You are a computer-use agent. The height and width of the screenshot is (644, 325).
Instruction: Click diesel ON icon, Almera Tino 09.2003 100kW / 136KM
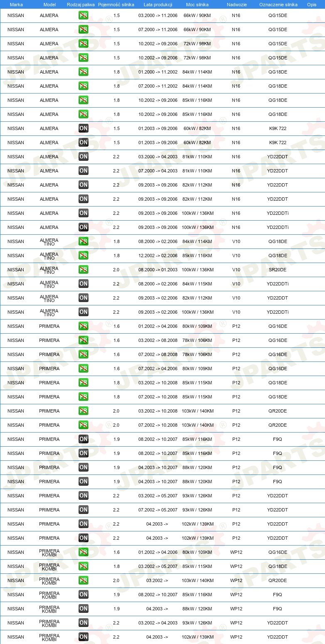click(x=83, y=312)
